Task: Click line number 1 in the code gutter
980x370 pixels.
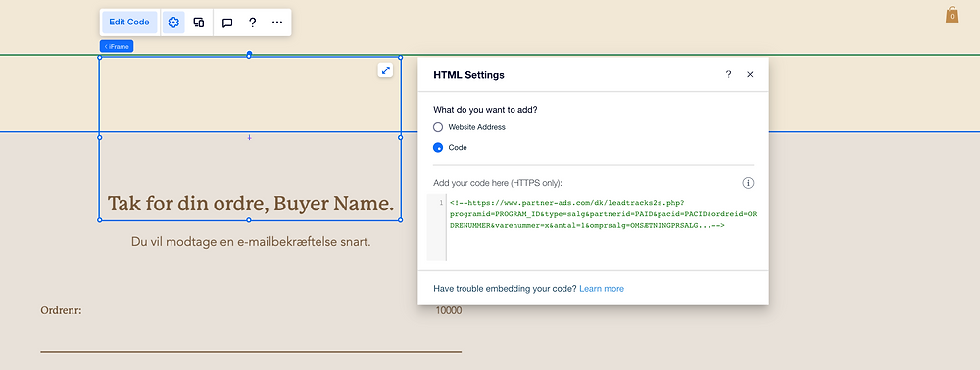Action: (x=441, y=203)
